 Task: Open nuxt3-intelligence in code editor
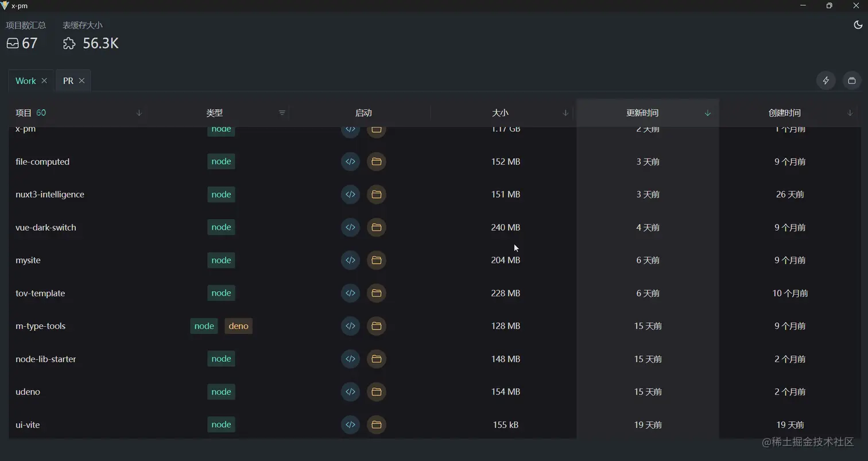tap(350, 195)
